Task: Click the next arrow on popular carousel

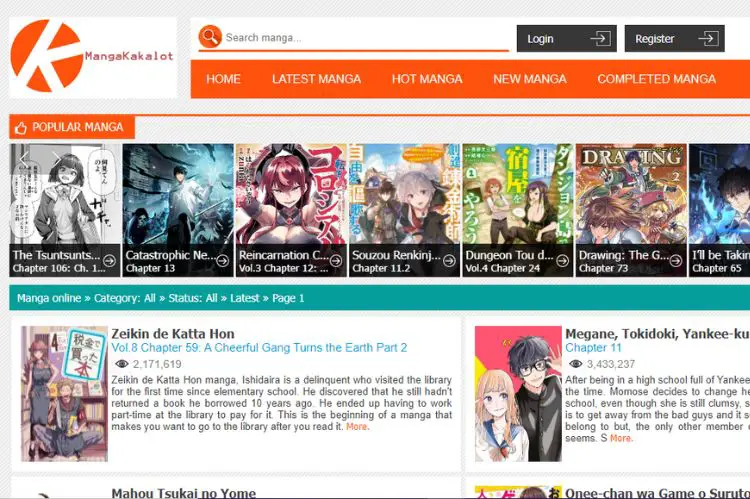Action: tap(56, 158)
